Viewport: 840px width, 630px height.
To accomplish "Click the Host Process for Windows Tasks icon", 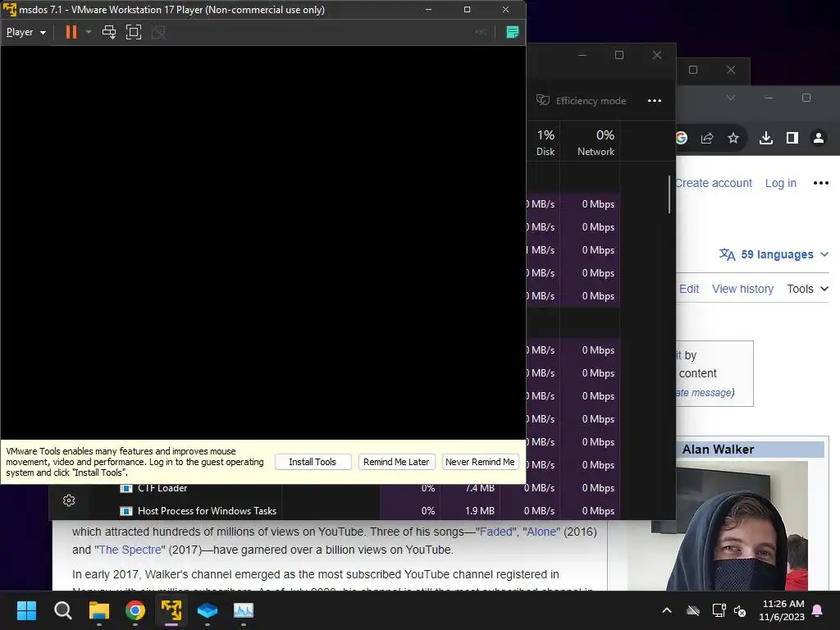I will tap(126, 511).
